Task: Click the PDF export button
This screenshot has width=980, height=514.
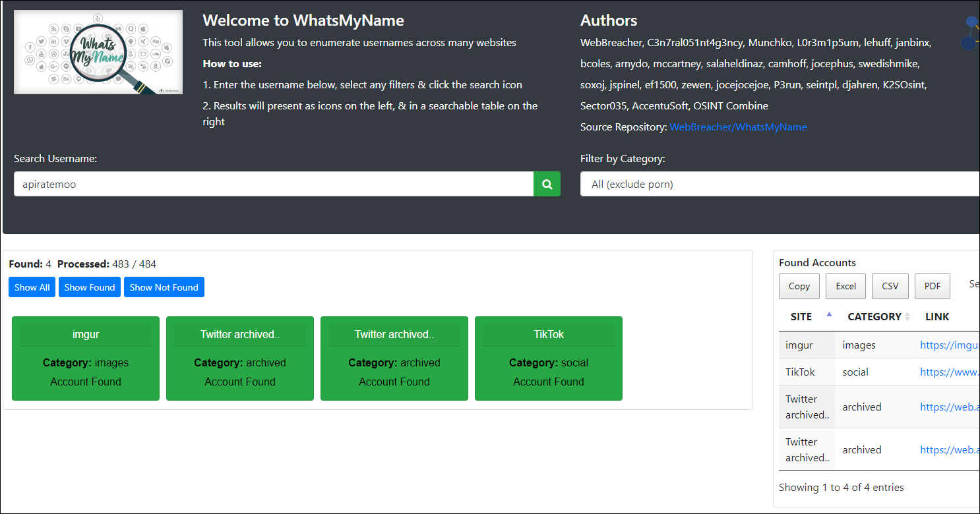Action: (x=933, y=286)
